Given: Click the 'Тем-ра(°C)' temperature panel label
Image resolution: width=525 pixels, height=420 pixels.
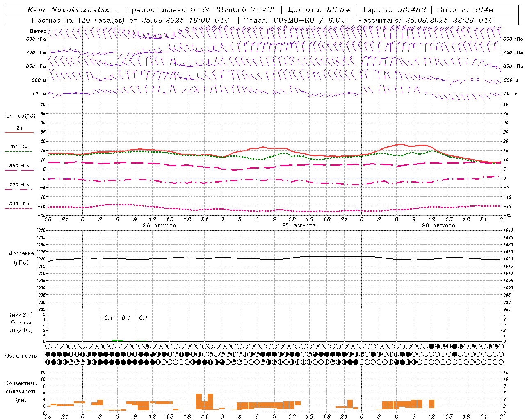Looking at the screenshot, I should pyautogui.click(x=19, y=116).
